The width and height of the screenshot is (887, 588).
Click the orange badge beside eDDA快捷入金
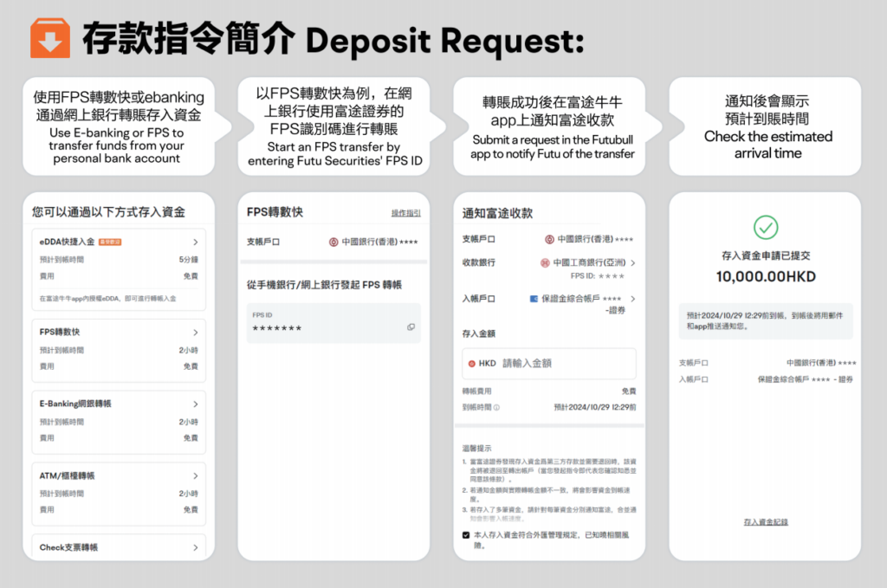coord(110,242)
